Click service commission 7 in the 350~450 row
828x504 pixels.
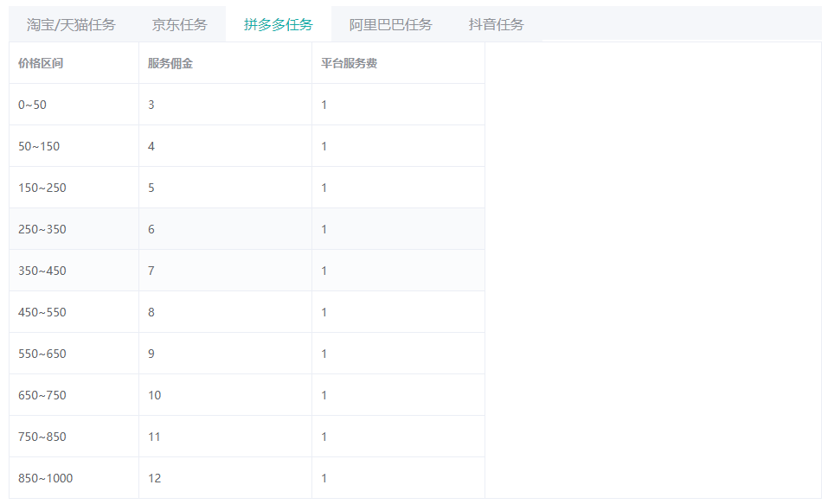pos(226,271)
